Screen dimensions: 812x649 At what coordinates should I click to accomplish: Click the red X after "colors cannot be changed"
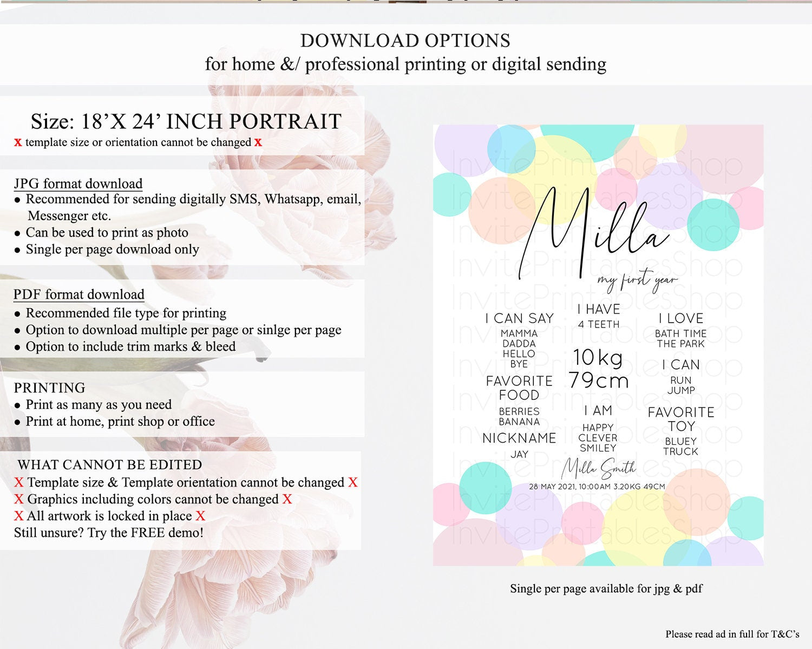pyautogui.click(x=287, y=499)
